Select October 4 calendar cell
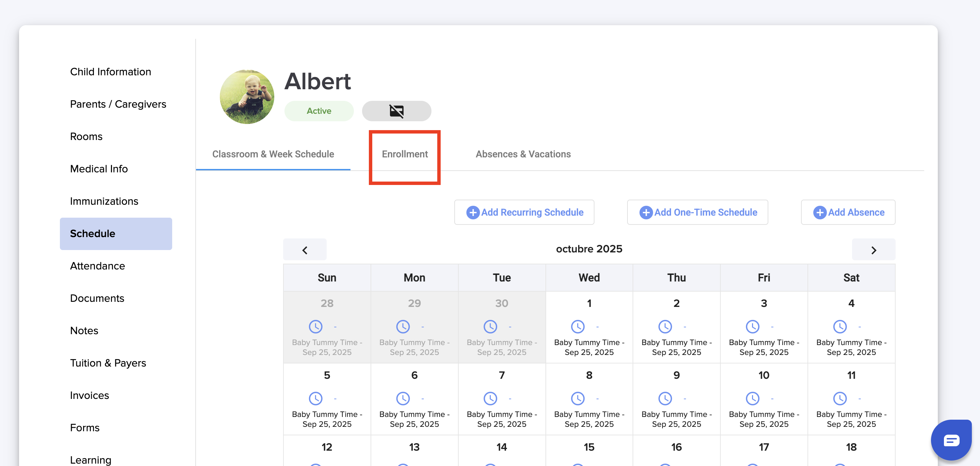 coord(851,327)
